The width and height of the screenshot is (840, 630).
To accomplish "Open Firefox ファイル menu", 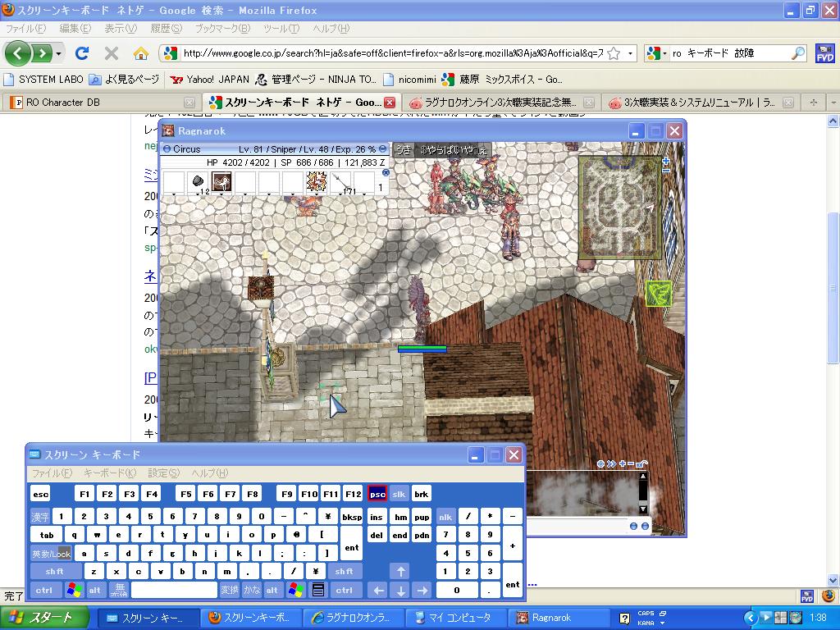I will point(25,29).
